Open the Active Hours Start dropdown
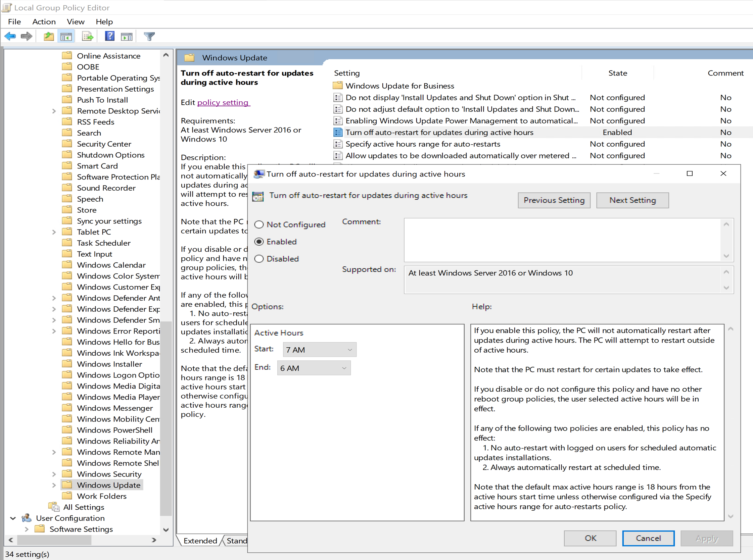This screenshot has width=753, height=560. pos(318,349)
